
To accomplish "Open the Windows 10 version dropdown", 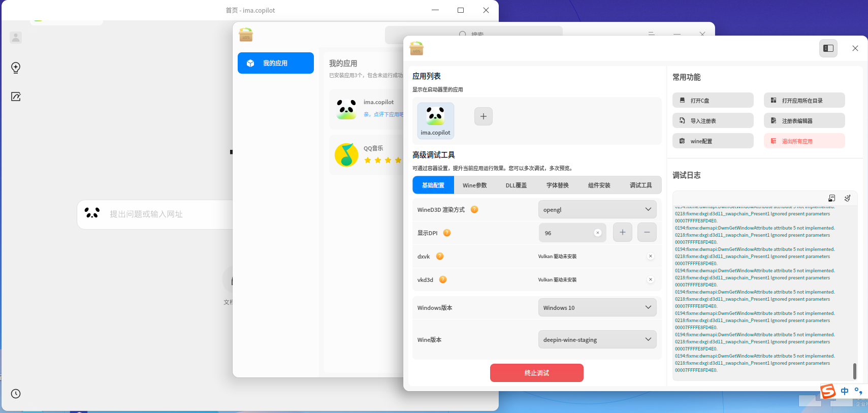I will [597, 307].
